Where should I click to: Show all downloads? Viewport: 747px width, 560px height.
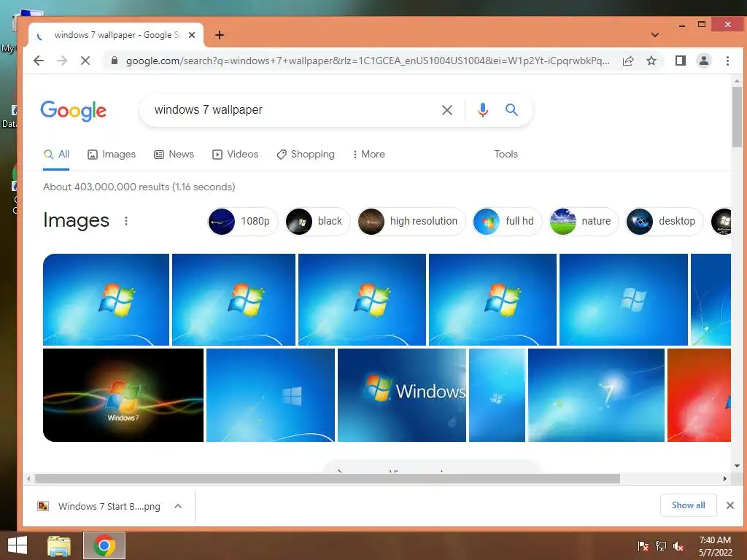(688, 505)
